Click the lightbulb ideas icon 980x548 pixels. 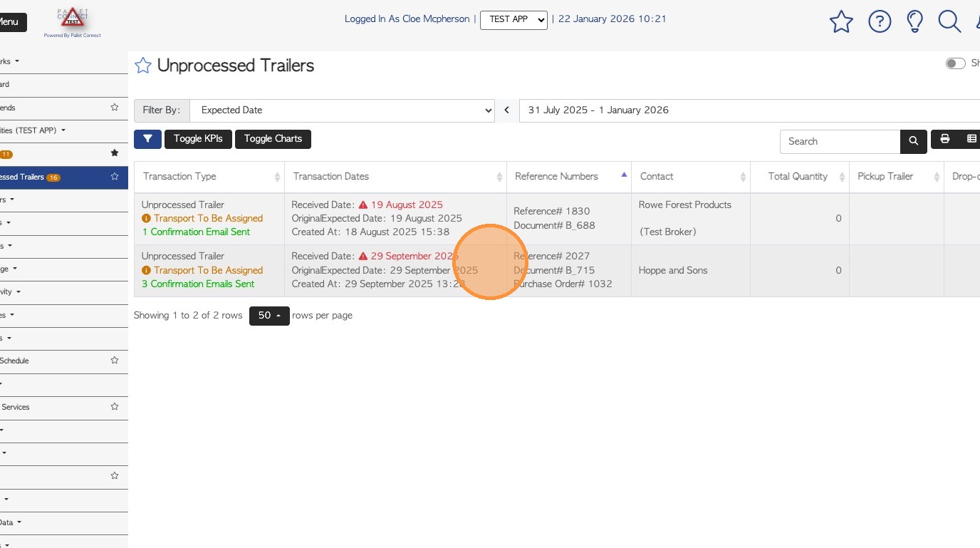click(x=914, y=21)
